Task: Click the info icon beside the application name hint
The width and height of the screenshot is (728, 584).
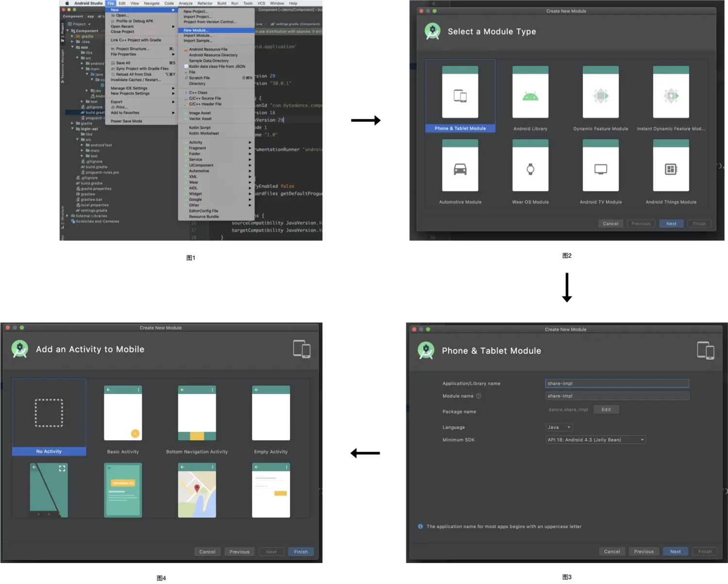Action: pos(420,526)
